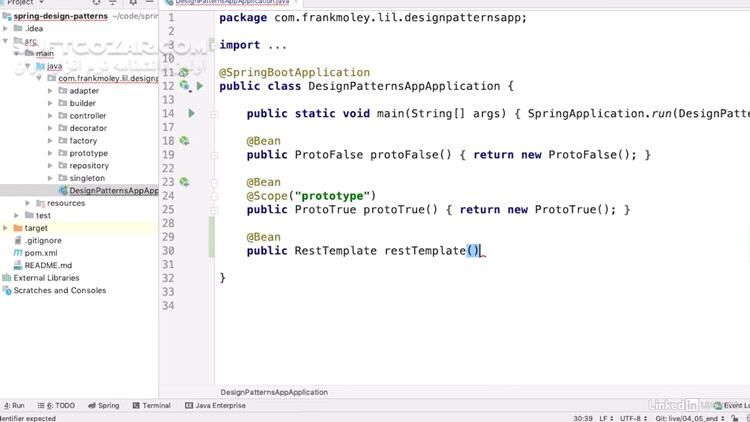The image size is (750, 422).
Task: Click the bean gutter icon beside protoTrue @Bean
Action: (184, 182)
